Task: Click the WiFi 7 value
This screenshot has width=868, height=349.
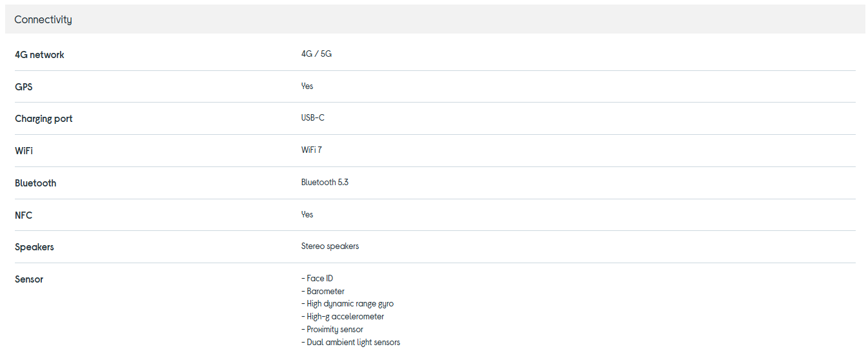Action: tap(311, 150)
